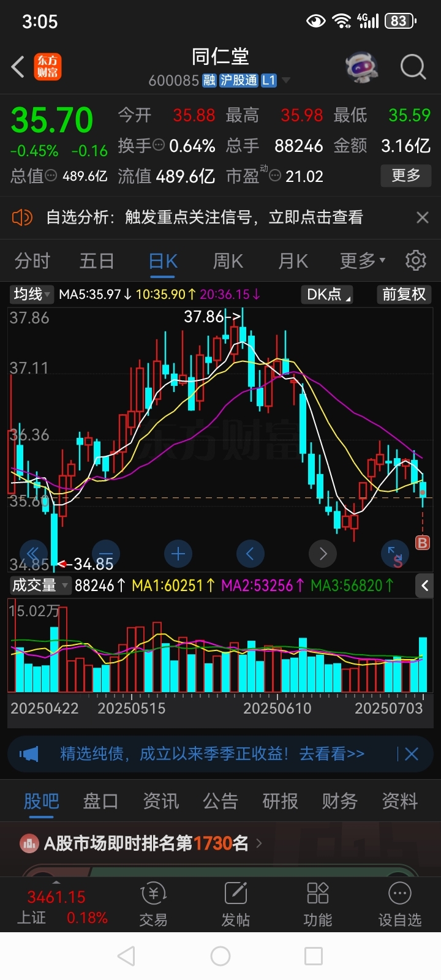
Task: Open the 财务 tab
Action: coord(339,801)
